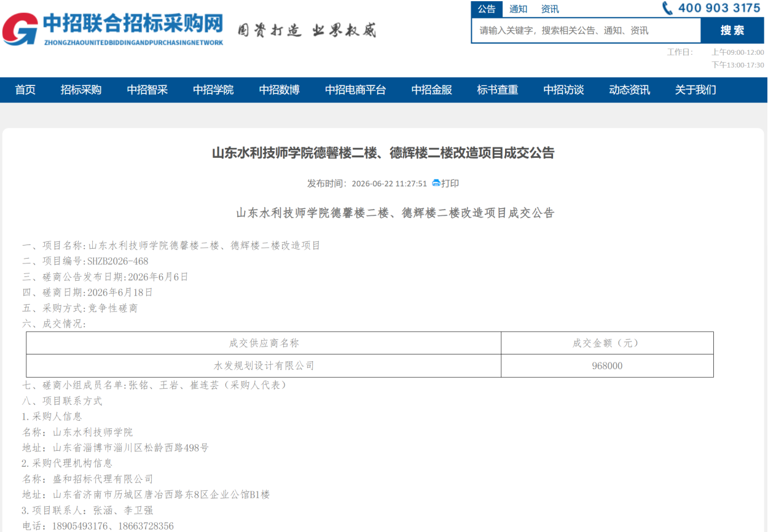Viewport: 768px width, 532px height.
Task: Click the negotiation date 2026年6月18日
Action: (x=120, y=292)
